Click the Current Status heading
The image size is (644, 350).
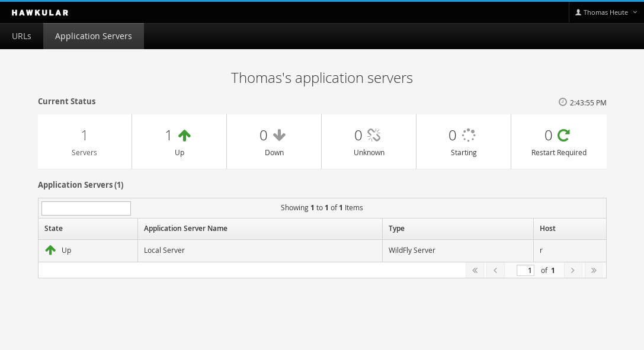click(x=66, y=101)
